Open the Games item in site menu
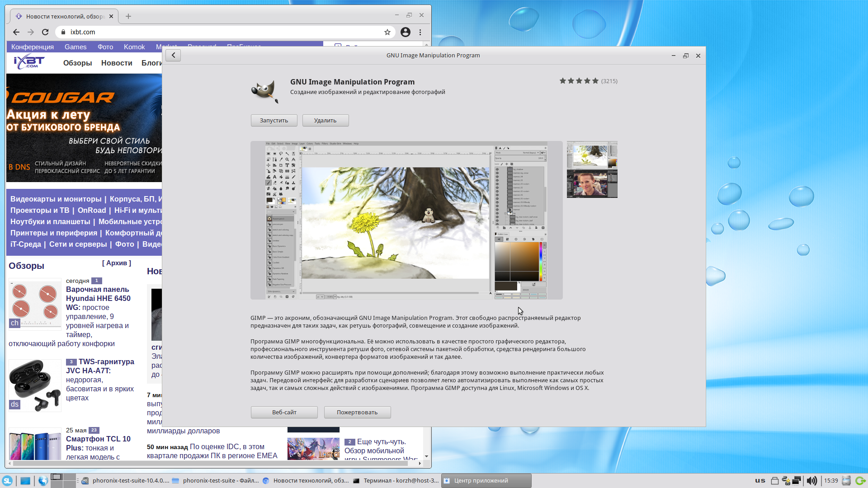868x488 pixels. point(75,47)
